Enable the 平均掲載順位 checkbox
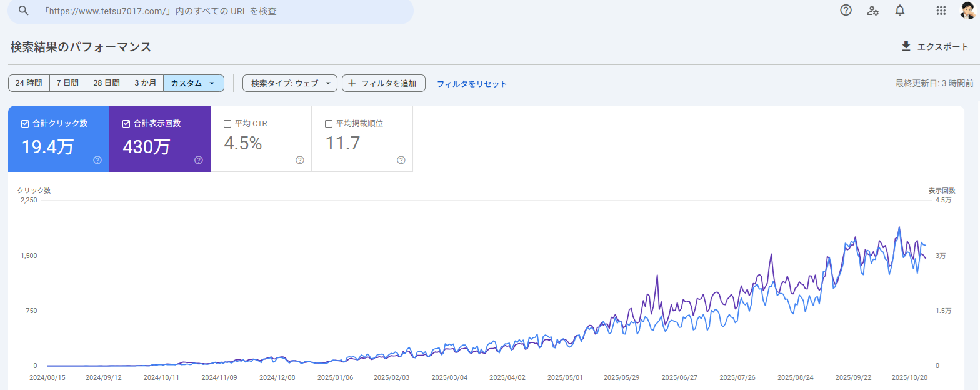The width and height of the screenshot is (980, 390). tap(329, 124)
